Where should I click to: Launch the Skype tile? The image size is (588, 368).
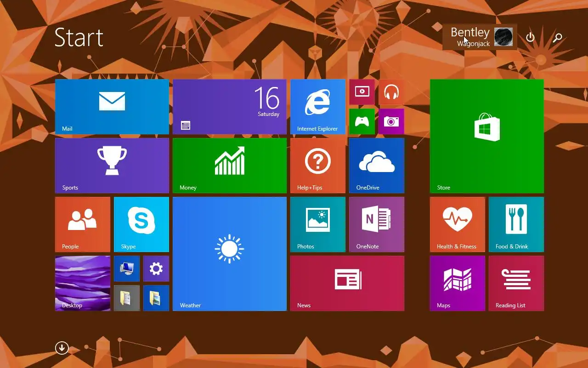pos(141,224)
